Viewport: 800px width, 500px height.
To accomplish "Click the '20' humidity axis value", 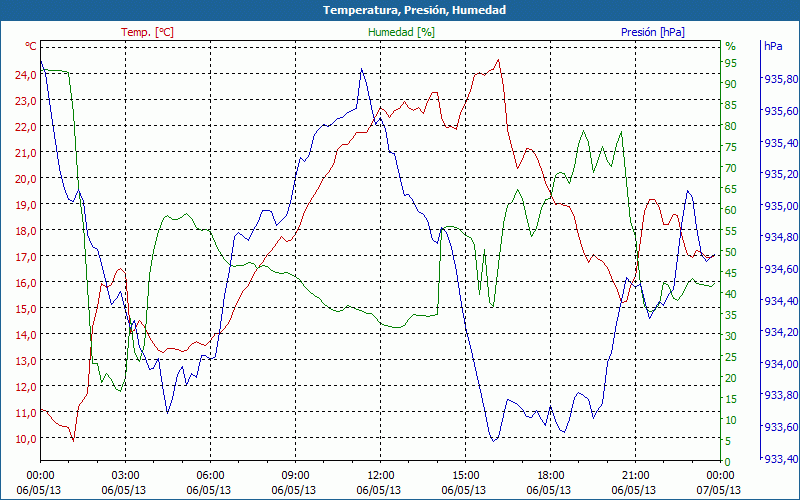I will [731, 378].
